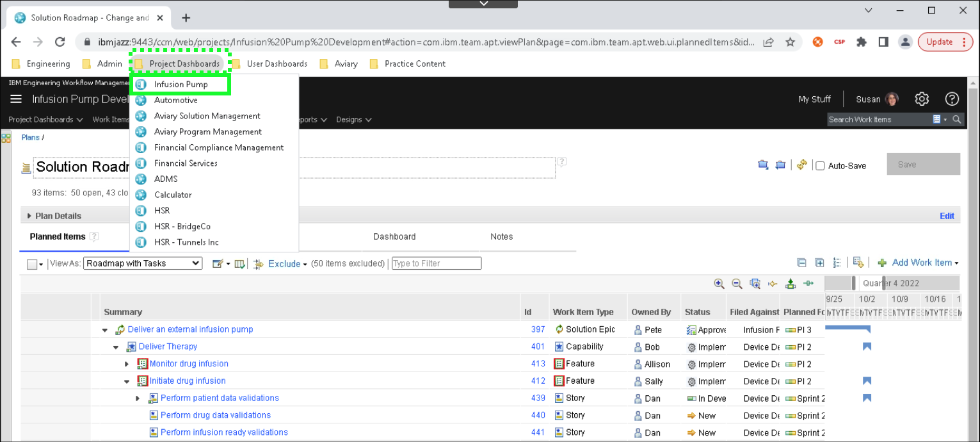Open the help question mark icon
This screenshot has height=442, width=980.
click(952, 99)
